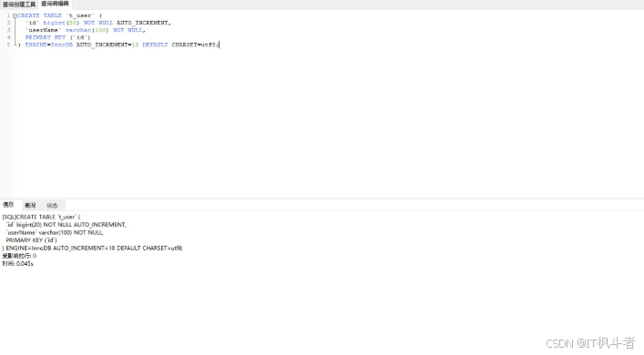Click line number 1 in the editor gutter

(x=8, y=15)
